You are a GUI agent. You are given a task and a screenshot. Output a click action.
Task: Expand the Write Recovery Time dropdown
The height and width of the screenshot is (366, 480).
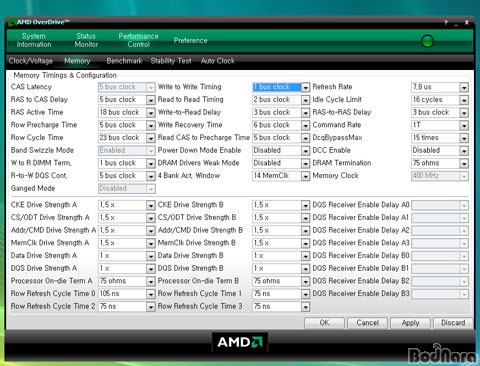coord(305,125)
